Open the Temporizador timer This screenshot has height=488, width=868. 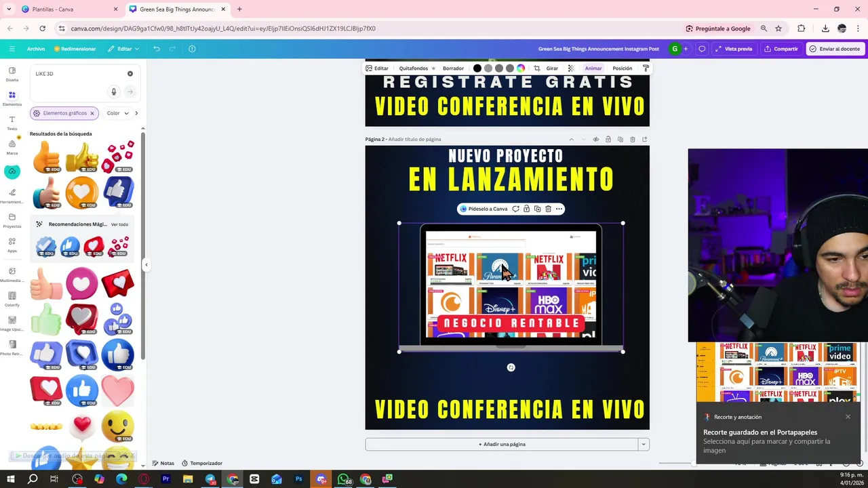[x=202, y=464]
